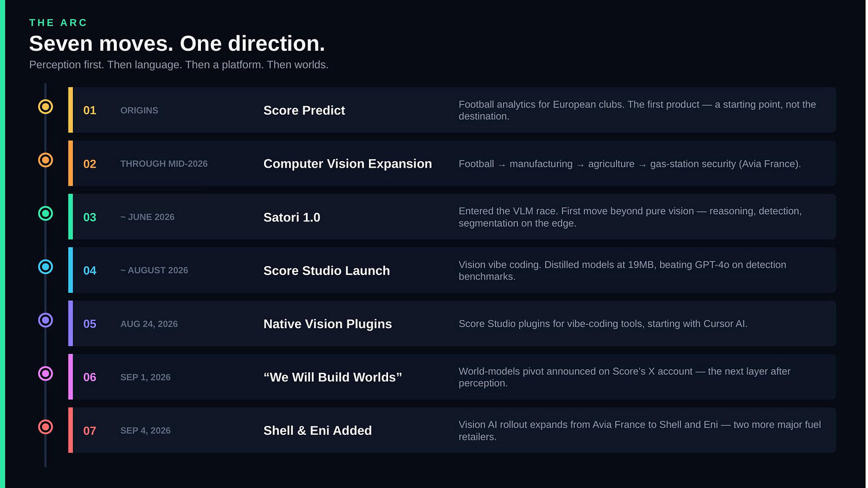The image size is (868, 488).
Task: Click the Shell & Eni Added title
Action: tap(318, 431)
